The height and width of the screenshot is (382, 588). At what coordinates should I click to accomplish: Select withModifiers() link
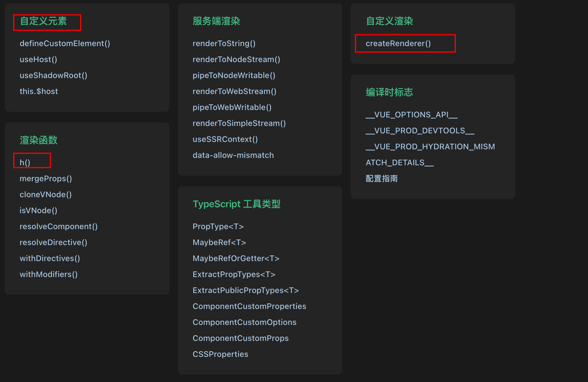49,274
